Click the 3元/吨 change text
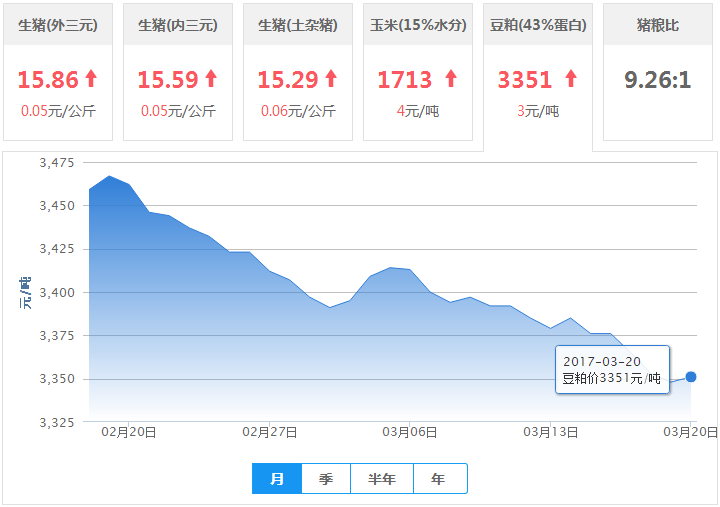This screenshot has width=720, height=507. click(538, 111)
